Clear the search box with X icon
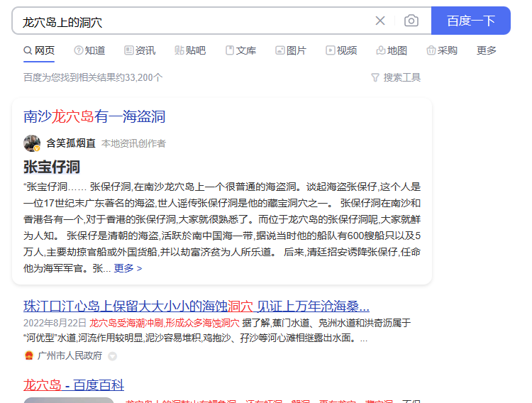The image size is (532, 403). pyautogui.click(x=380, y=21)
